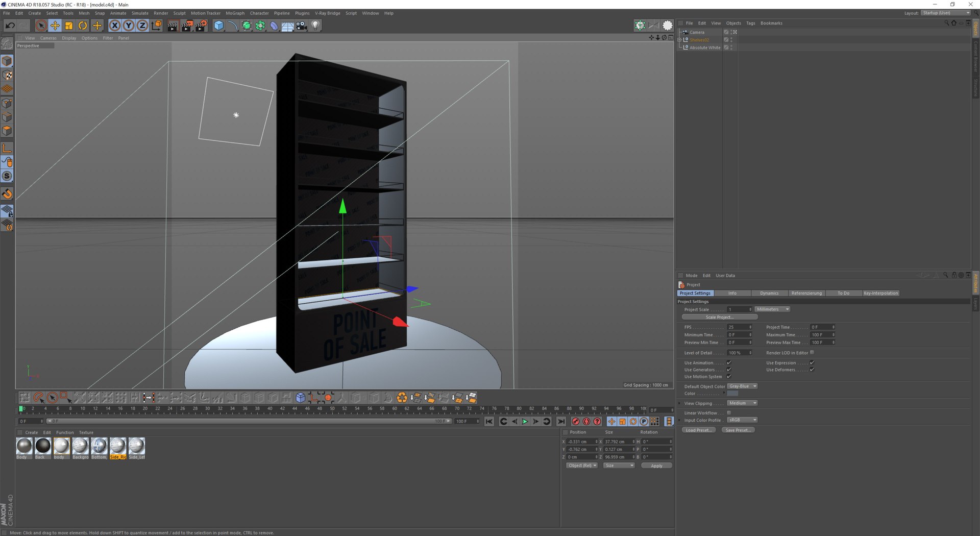Open Object (Rel) coordinate dropdown

coord(582,466)
